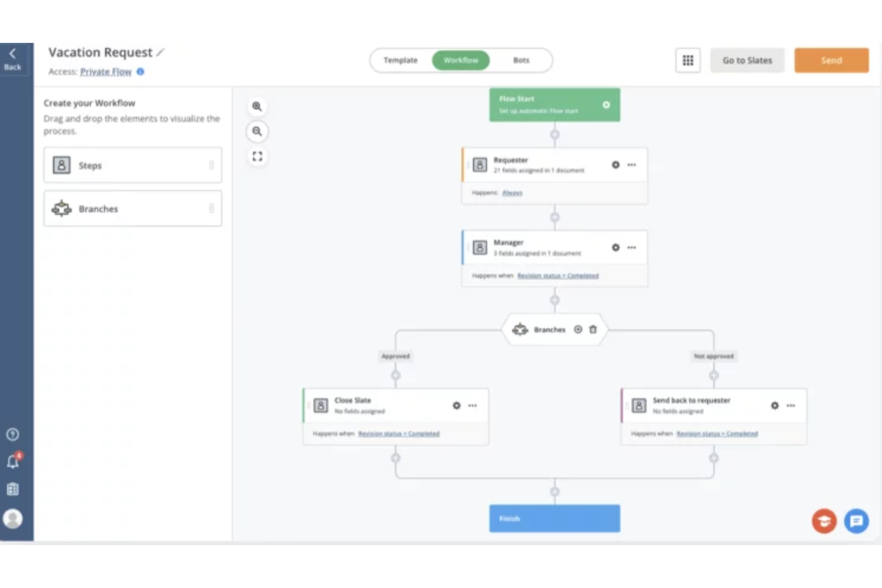
Task: Open the Manager step settings gear
Action: 616,248
